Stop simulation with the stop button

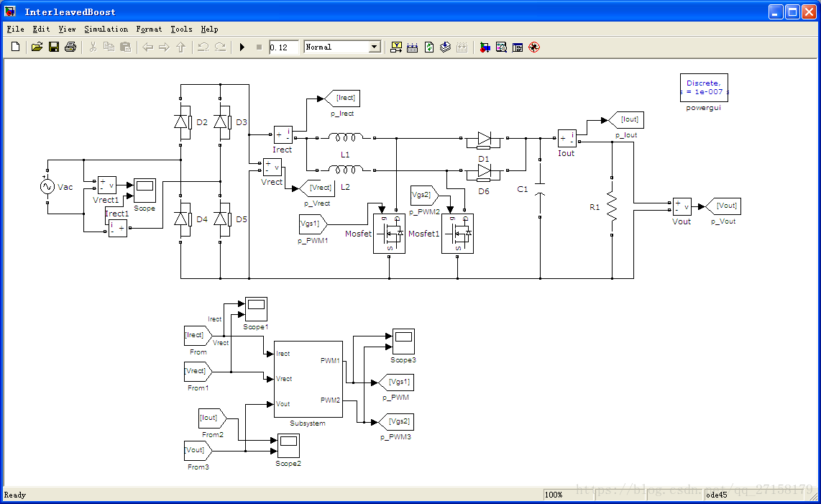[259, 47]
